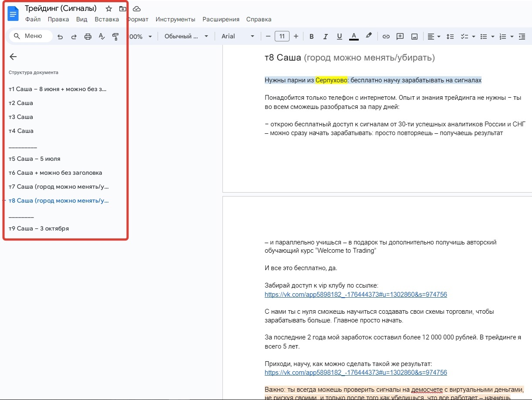Click the undo arrow in toolbar
532x400 pixels.
(x=60, y=37)
